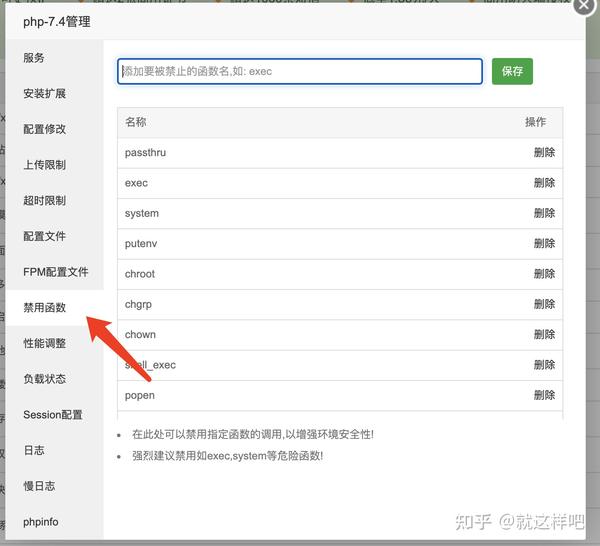Screen dimensions: 600x546
Task: Delete the exec function entry
Action: 544,183
